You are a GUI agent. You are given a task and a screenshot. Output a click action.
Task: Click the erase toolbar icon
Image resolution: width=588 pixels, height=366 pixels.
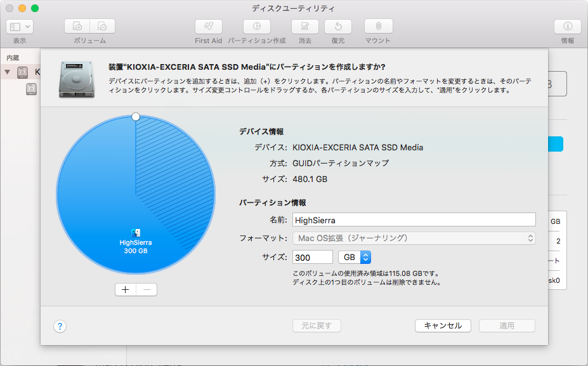305,26
